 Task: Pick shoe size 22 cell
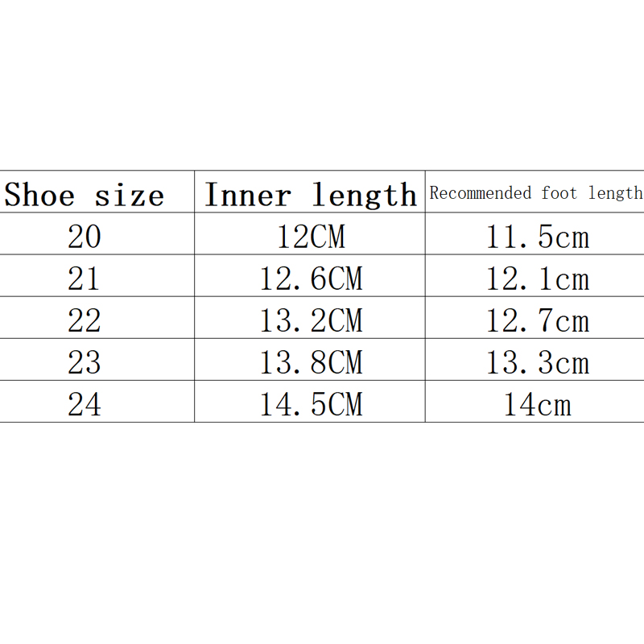(85, 320)
